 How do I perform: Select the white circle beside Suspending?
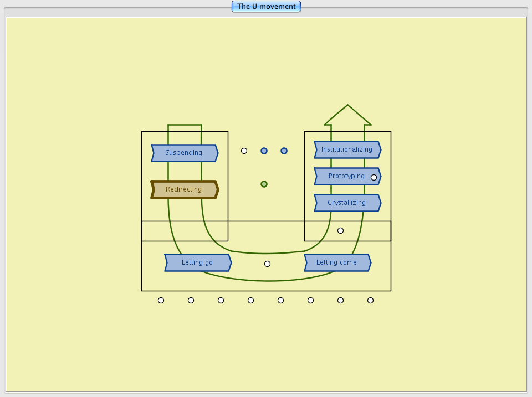244,151
